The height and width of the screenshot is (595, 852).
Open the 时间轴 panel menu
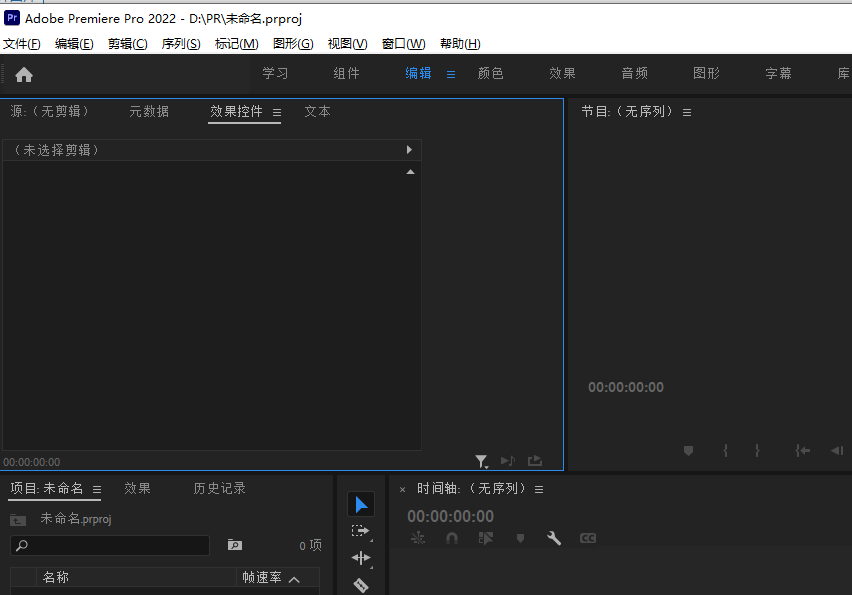point(539,490)
